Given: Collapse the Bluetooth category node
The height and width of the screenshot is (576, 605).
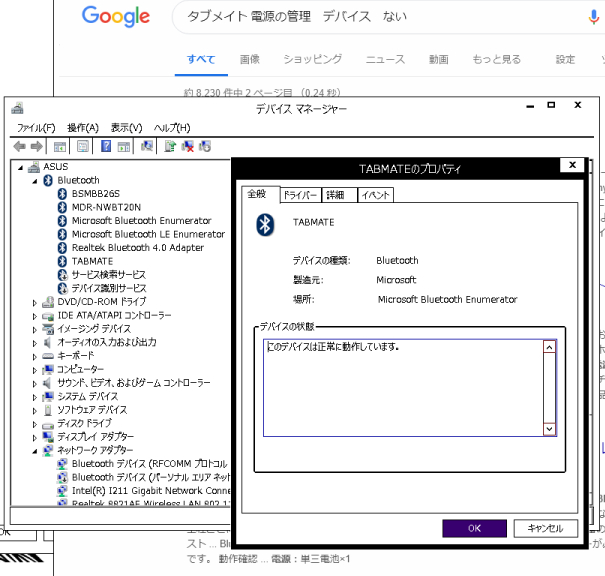Looking at the screenshot, I should (35, 180).
